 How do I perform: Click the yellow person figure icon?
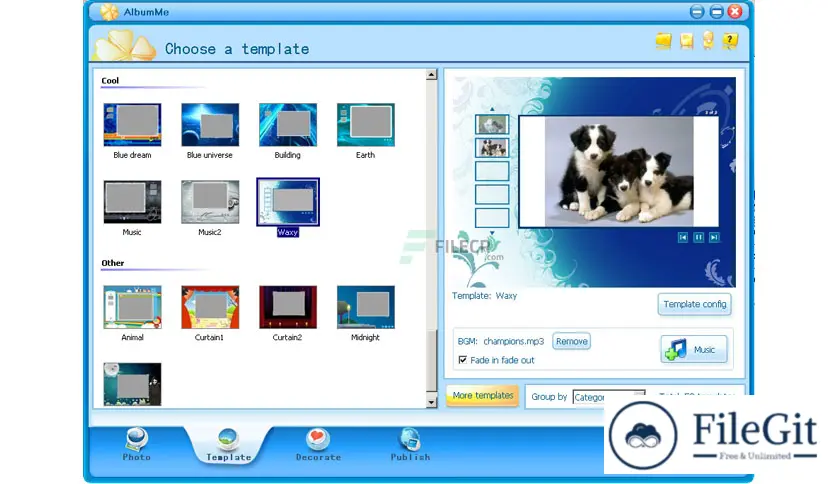pos(708,41)
